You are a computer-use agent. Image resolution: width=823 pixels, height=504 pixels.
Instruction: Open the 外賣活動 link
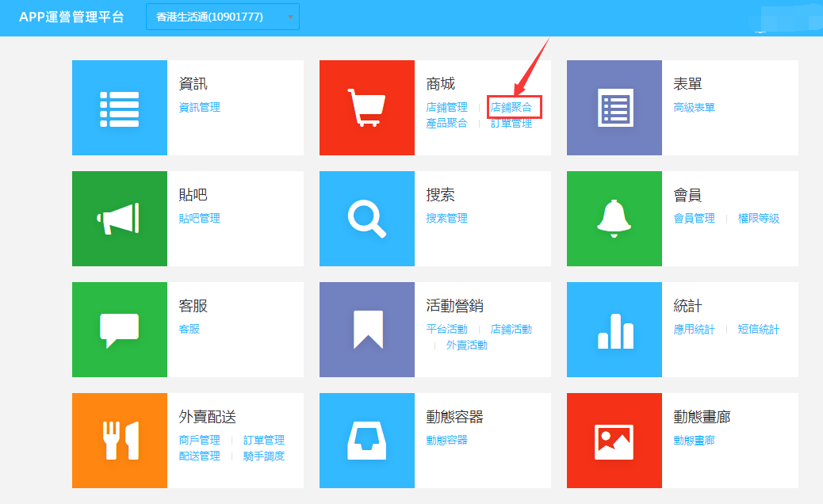(467, 345)
